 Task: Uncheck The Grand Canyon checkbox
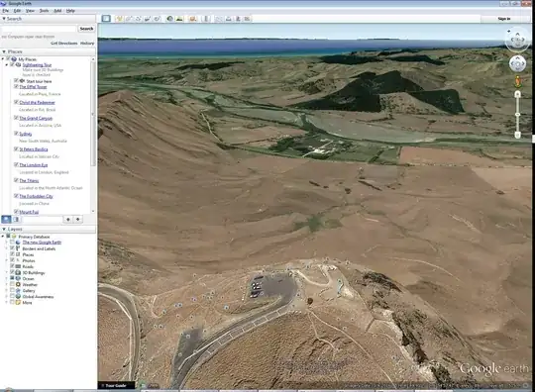pyautogui.click(x=16, y=118)
